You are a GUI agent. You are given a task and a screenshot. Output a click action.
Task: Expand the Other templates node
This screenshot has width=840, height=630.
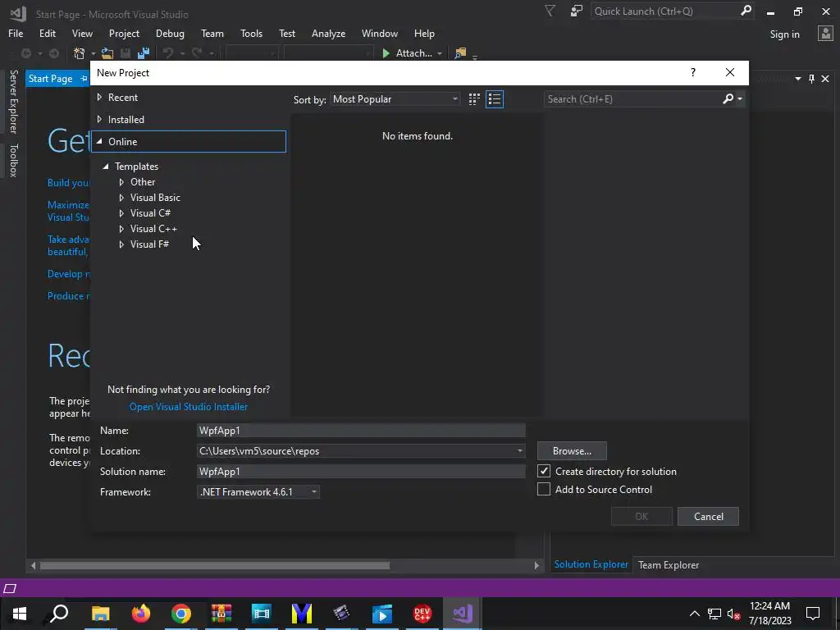pyautogui.click(x=121, y=182)
